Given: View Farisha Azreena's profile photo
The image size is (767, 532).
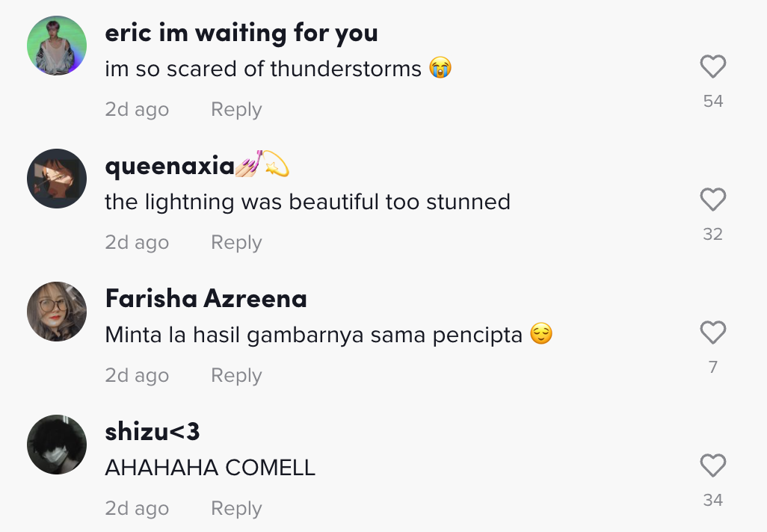Looking at the screenshot, I should tap(58, 312).
